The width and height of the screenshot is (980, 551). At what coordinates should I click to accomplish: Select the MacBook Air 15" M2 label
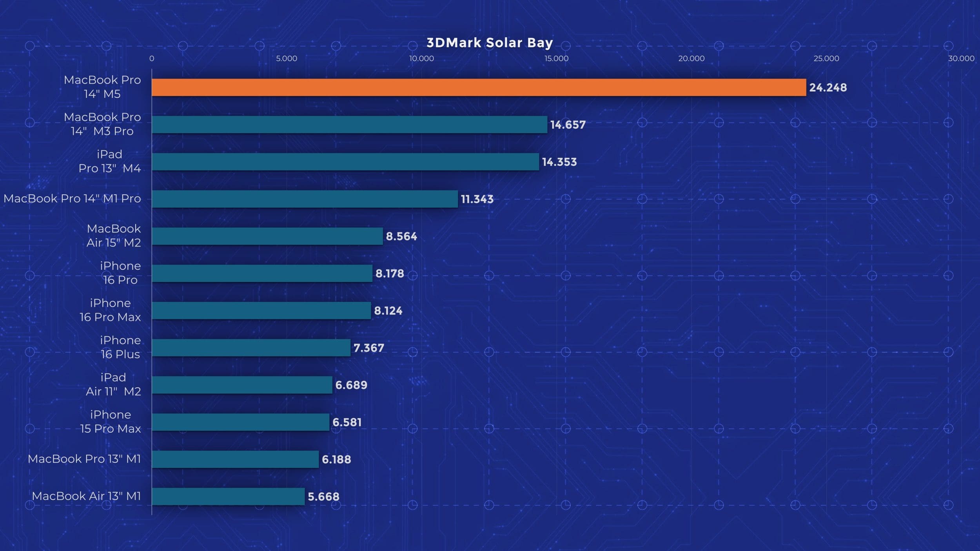[x=114, y=236]
